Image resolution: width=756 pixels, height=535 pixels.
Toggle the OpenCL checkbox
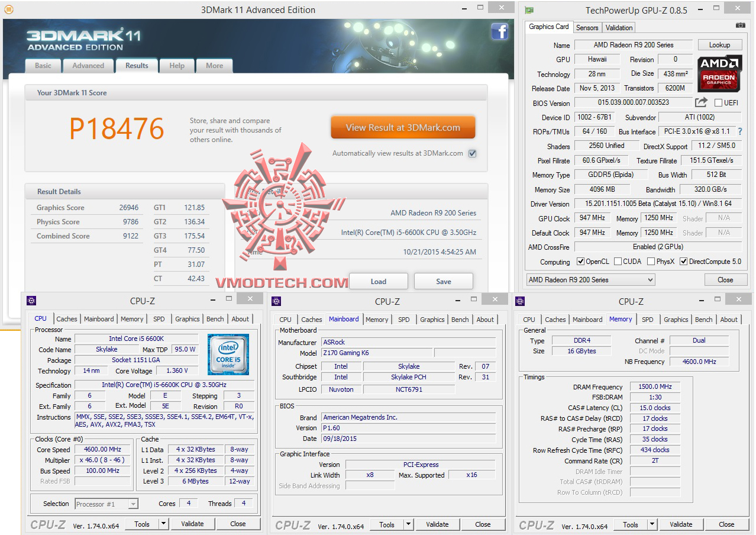(581, 262)
